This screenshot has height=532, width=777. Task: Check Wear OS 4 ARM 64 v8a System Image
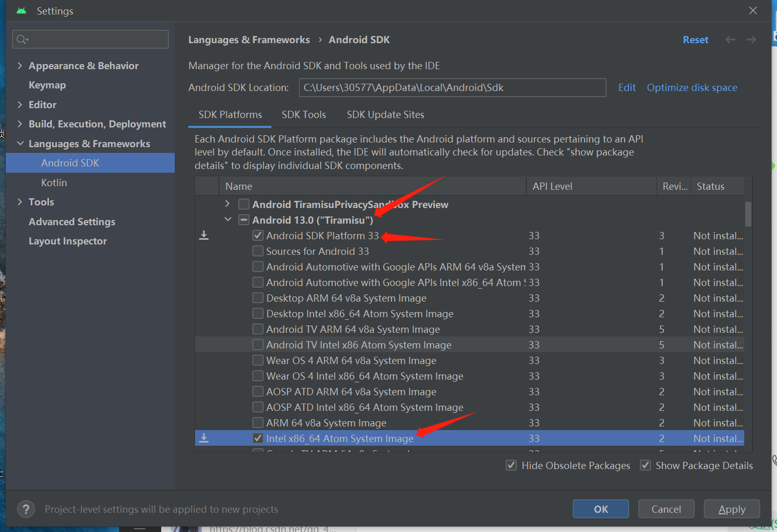click(x=257, y=360)
